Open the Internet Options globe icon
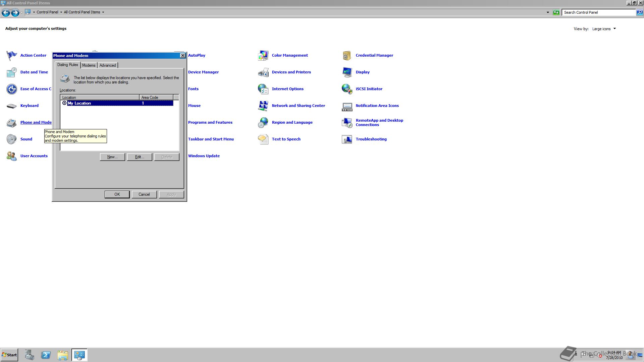Image resolution: width=644 pixels, height=362 pixels. (x=263, y=89)
